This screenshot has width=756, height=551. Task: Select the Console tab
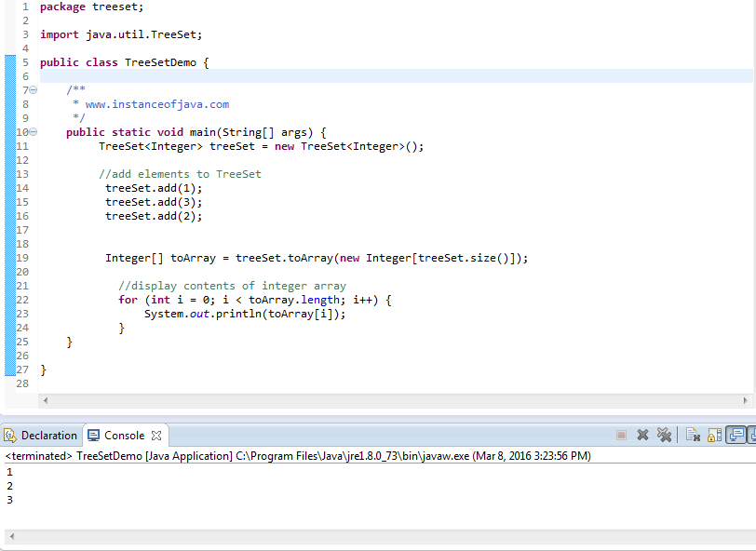coord(123,435)
